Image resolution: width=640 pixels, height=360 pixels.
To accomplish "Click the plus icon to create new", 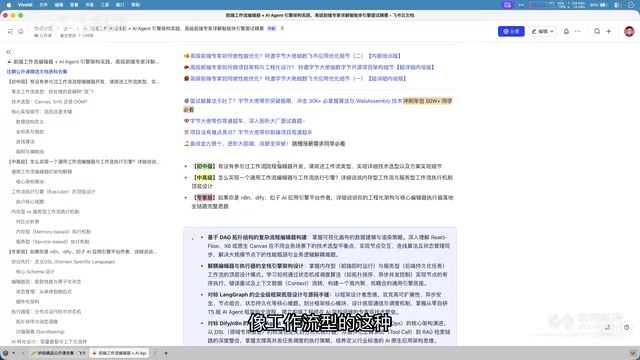I will pyautogui.click(x=609, y=31).
